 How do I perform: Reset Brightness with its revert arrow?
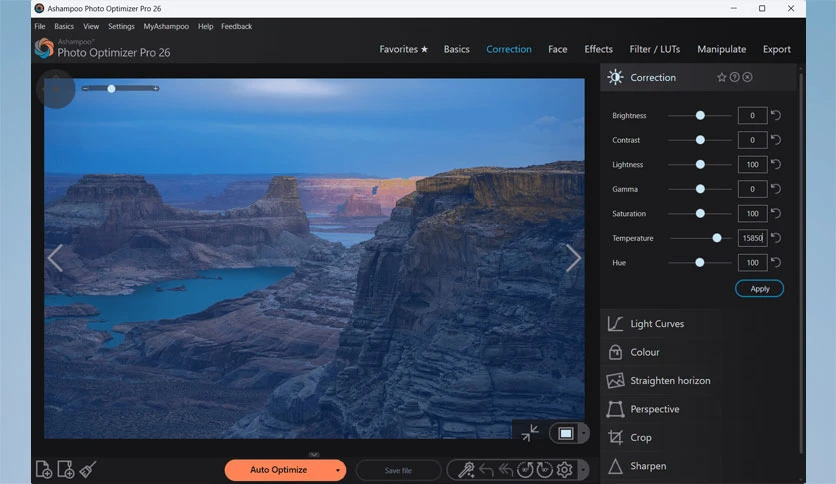[776, 115]
